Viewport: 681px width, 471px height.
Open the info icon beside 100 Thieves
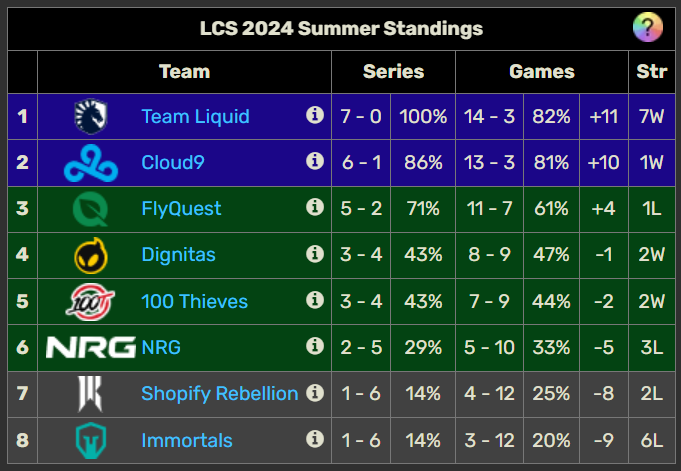pyautogui.click(x=315, y=300)
